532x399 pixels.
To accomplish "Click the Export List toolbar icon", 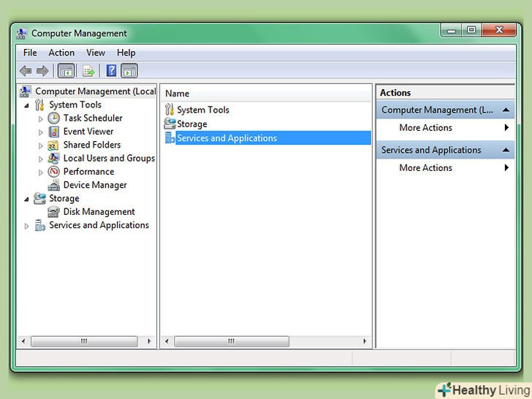I will click(88, 71).
